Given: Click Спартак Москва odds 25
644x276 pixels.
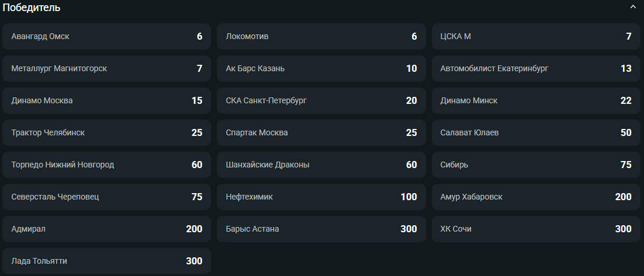Looking at the screenshot, I should 321,133.
